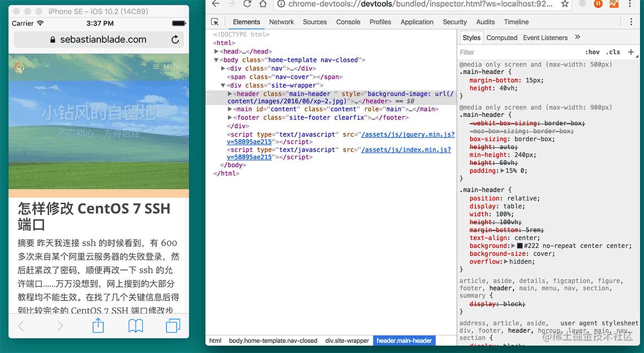The width and height of the screenshot is (644, 353).
Task: Toggle the .cls class editor
Action: click(x=613, y=52)
